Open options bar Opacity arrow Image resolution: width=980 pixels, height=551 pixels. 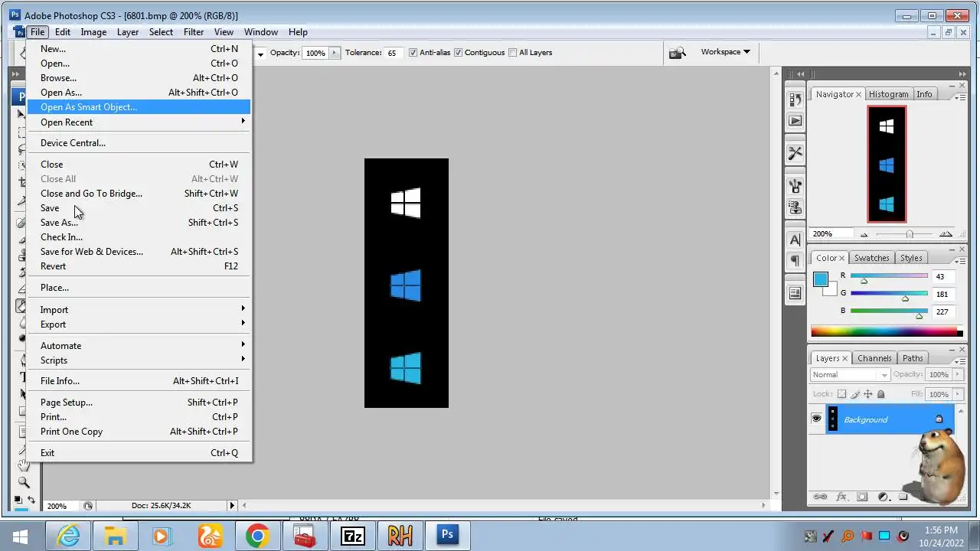coord(334,53)
